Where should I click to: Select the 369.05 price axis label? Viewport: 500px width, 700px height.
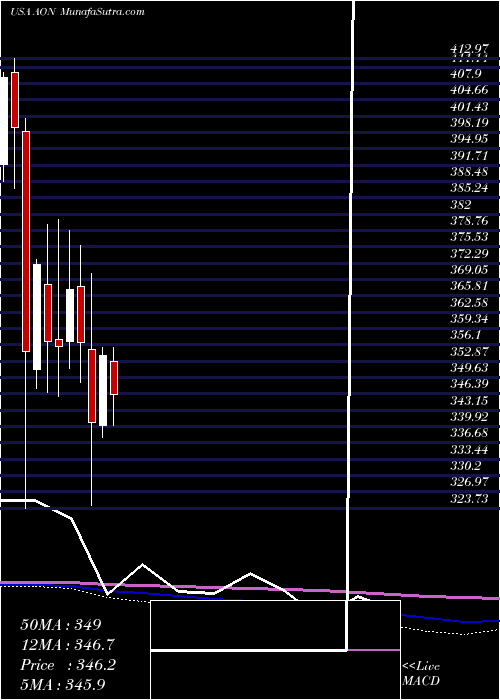click(x=469, y=270)
